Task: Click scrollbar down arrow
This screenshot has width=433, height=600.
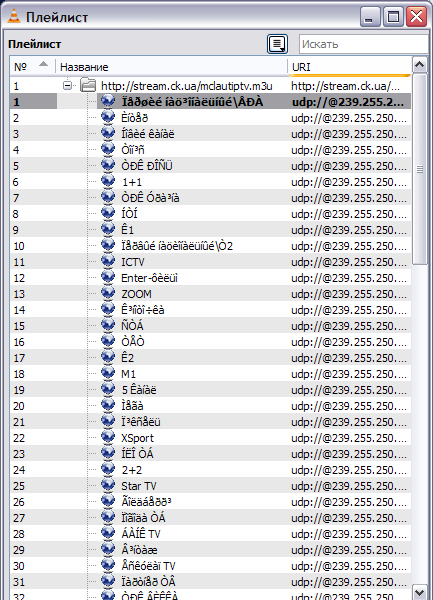Action: (x=420, y=592)
